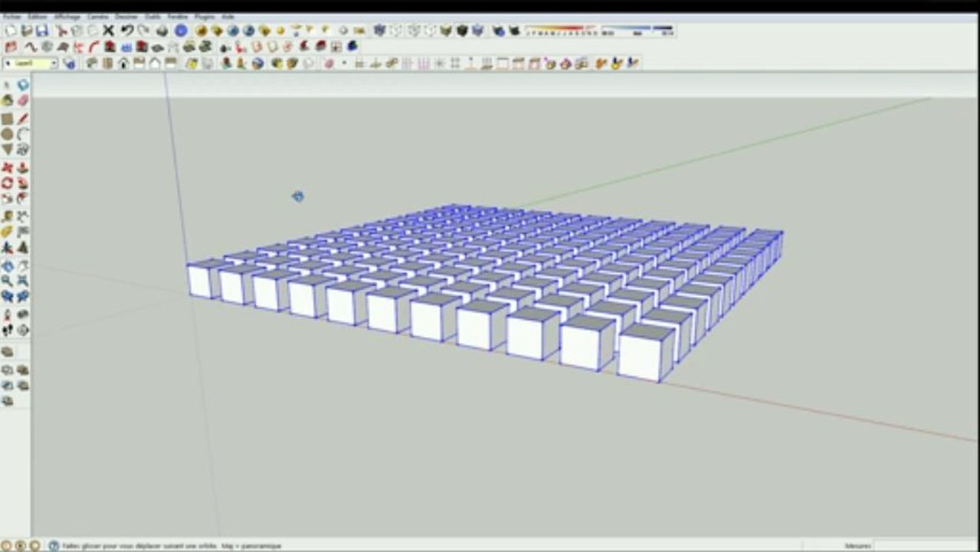980x552 pixels.
Task: Switch to Front view house icon
Action: tap(123, 64)
